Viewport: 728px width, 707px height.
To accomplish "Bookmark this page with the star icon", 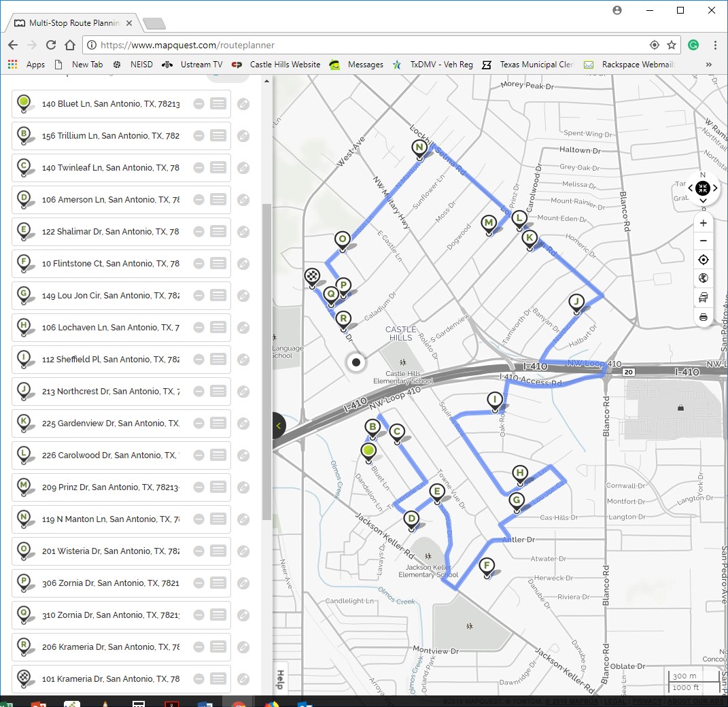I will (672, 45).
